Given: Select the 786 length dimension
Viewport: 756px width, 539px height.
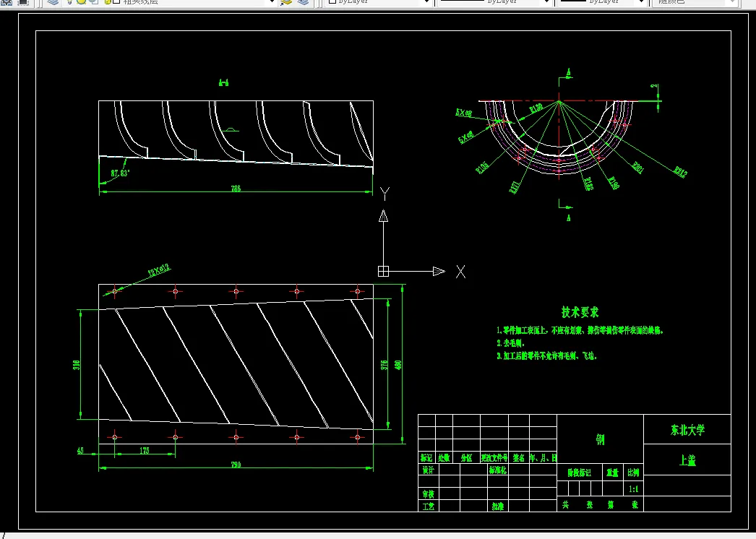Looking at the screenshot, I should pos(236,189).
